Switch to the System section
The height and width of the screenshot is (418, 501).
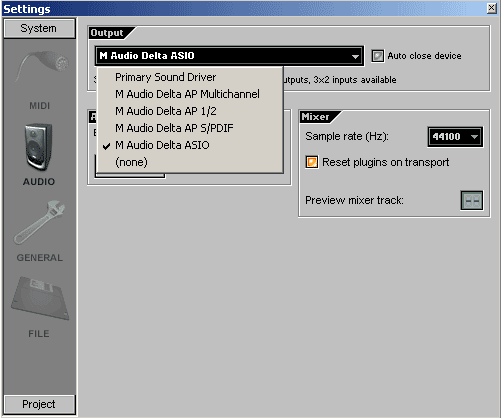pos(39,28)
